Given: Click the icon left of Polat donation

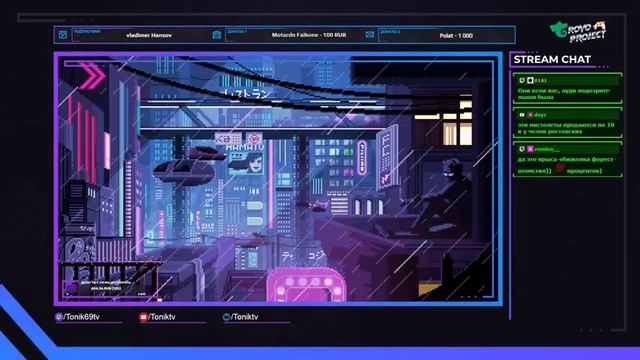Looking at the screenshot, I should coord(369,35).
